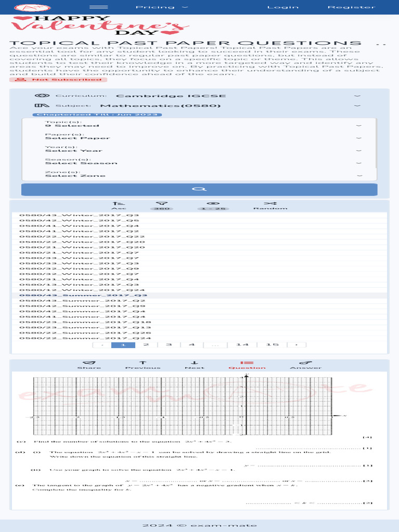399x532 pixels.
Task: Open the Topic(s) 9 Selected dropdown
Action: point(203,124)
